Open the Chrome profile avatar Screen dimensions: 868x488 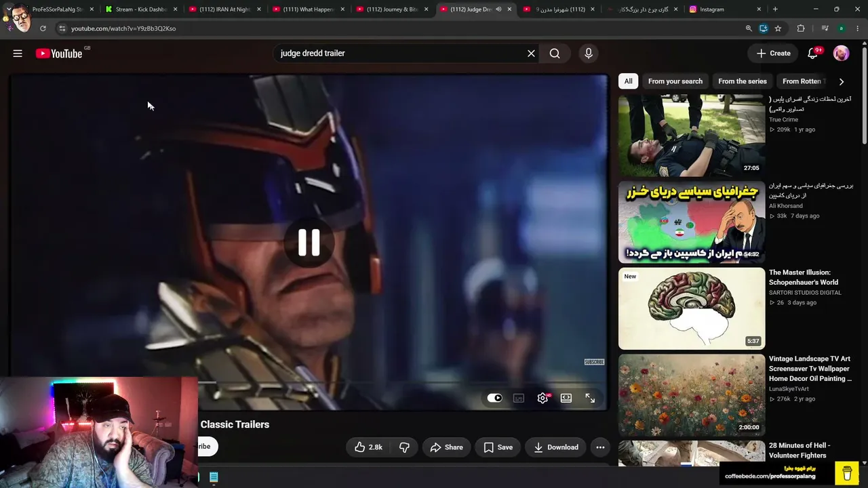pos(841,28)
